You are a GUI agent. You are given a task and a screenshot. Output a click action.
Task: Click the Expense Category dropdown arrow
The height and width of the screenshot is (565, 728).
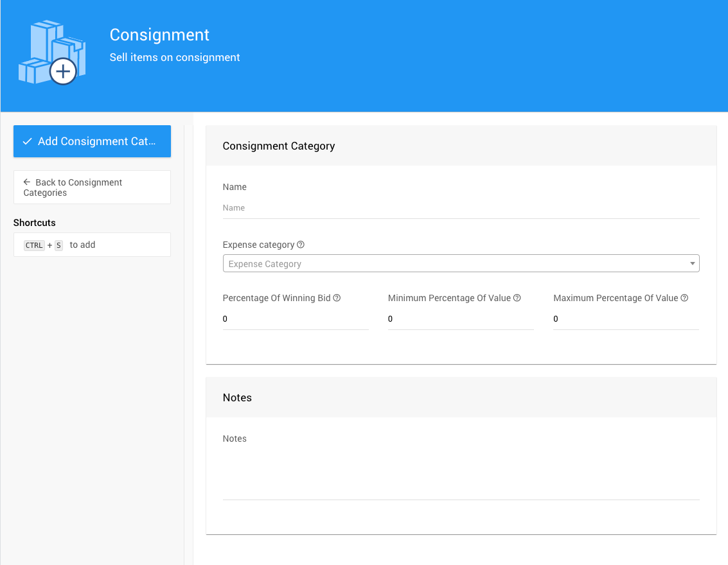click(x=692, y=264)
